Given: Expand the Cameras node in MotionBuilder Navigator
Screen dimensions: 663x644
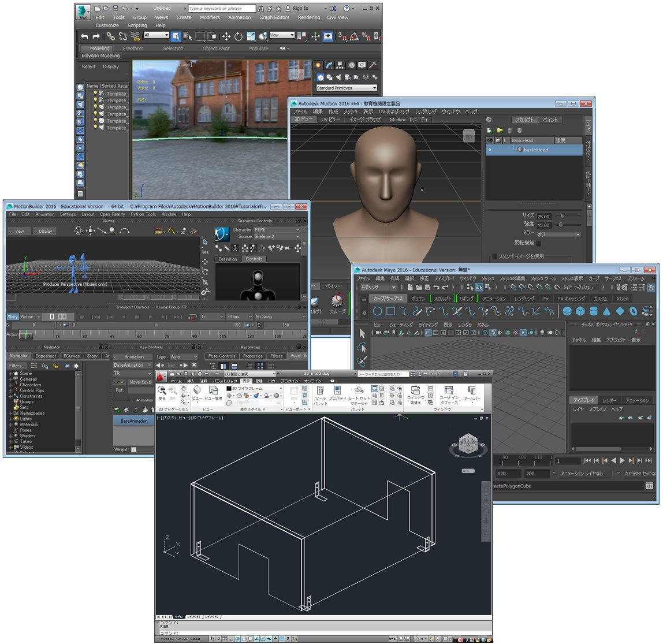Looking at the screenshot, I should [11, 379].
